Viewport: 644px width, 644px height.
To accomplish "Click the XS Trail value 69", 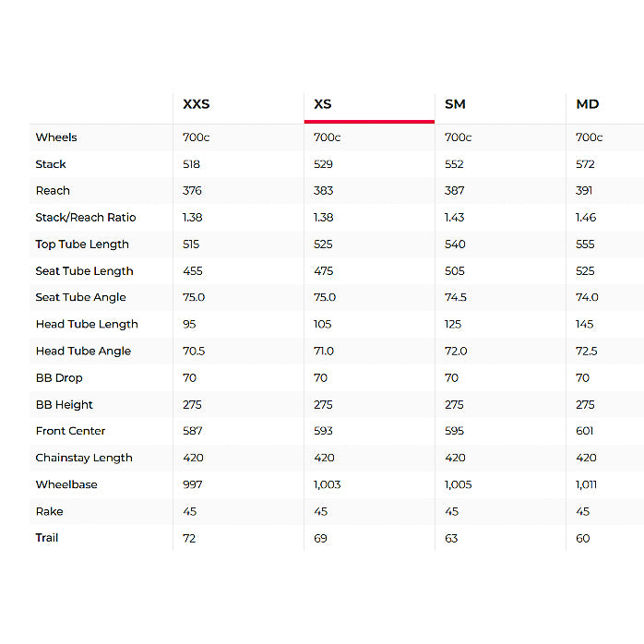I will (x=320, y=538).
